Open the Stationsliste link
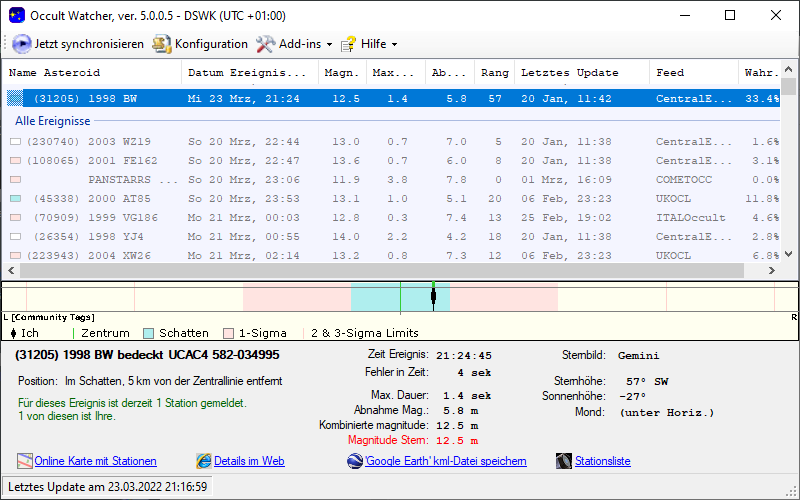Screen dimensions: 800x500 pyautogui.click(x=602, y=461)
